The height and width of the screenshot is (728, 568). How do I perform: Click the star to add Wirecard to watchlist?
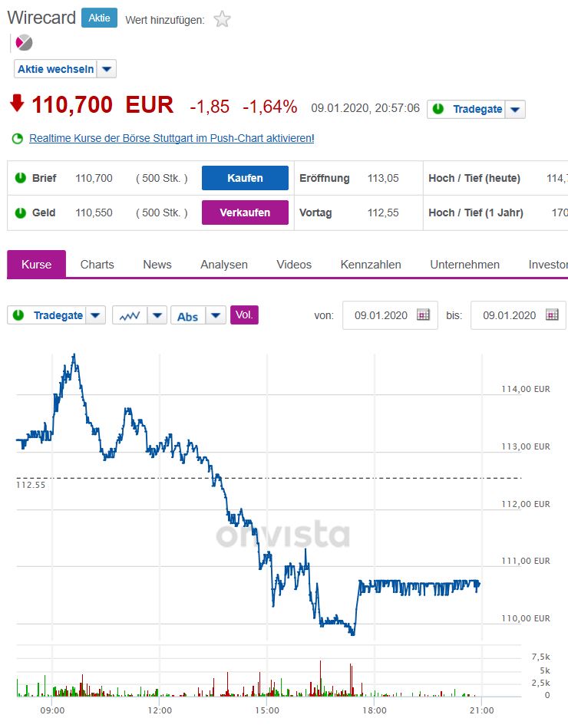click(221, 19)
